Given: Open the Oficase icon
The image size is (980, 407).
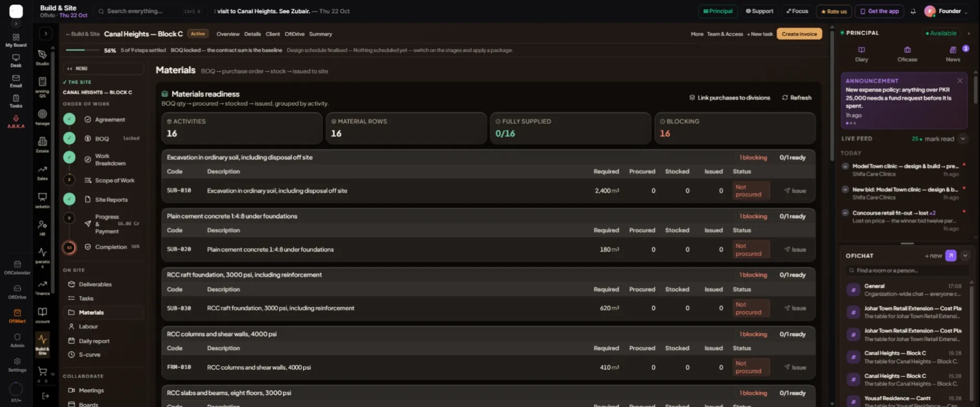Looking at the screenshot, I should (x=907, y=54).
